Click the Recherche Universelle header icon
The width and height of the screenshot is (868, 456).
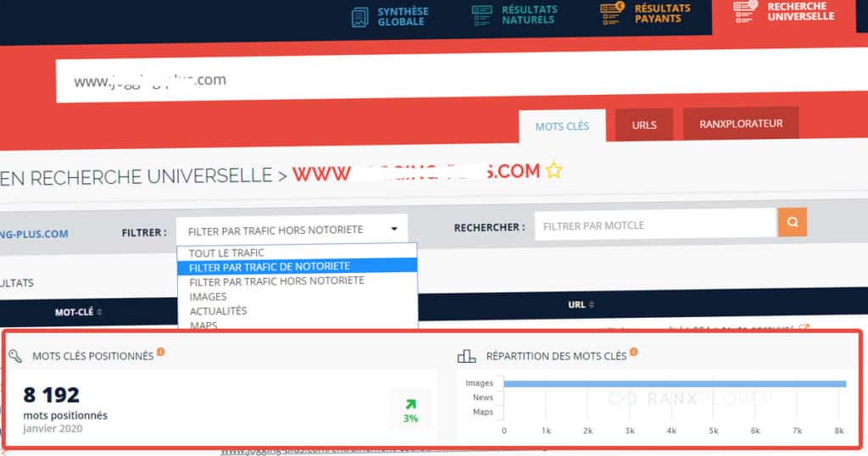coord(744,11)
